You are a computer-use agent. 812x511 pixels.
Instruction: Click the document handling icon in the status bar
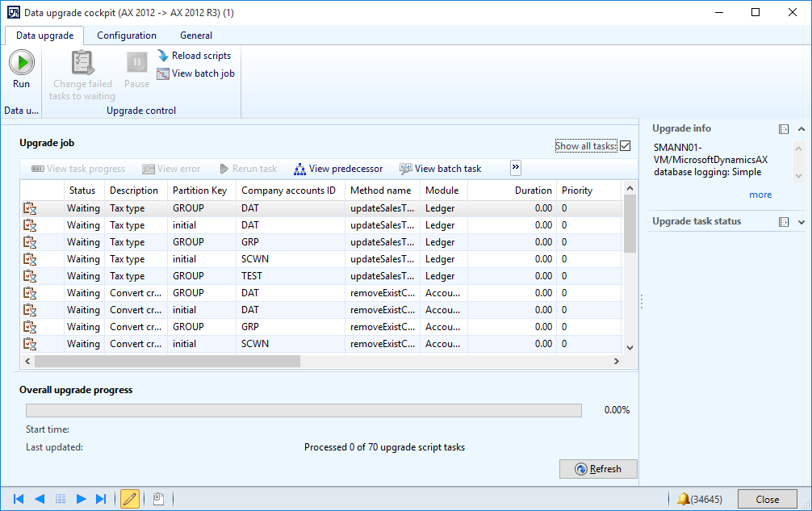(158, 499)
